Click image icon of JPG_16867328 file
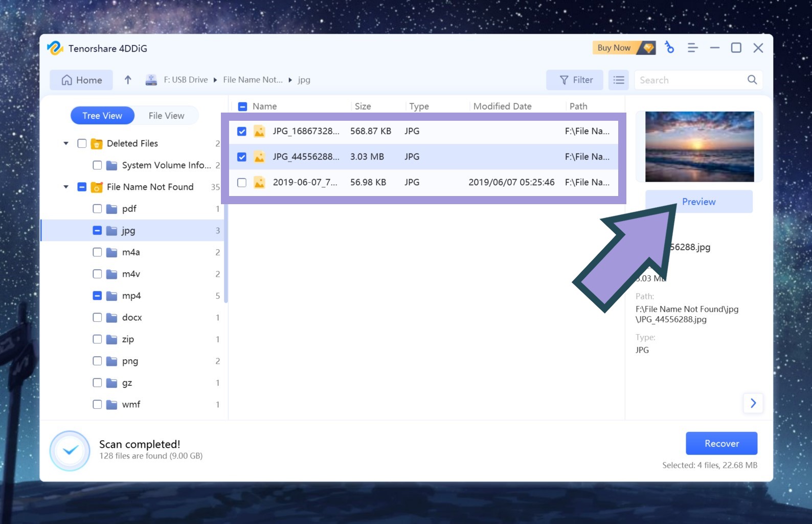The height and width of the screenshot is (524, 812). point(259,132)
